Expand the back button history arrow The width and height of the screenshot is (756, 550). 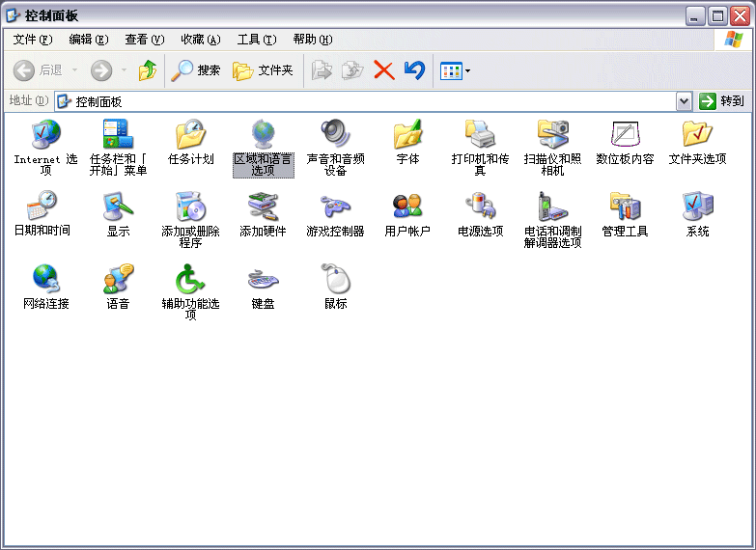pos(74,70)
